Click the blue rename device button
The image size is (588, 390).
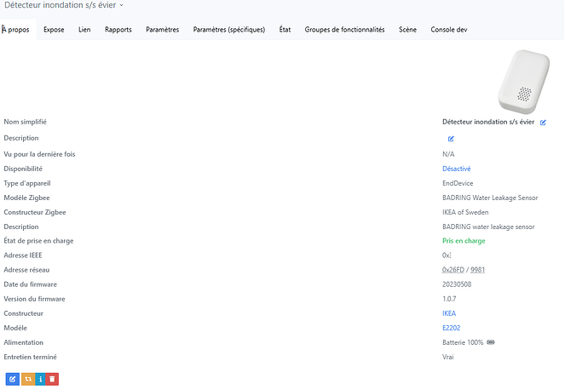pyautogui.click(x=12, y=379)
